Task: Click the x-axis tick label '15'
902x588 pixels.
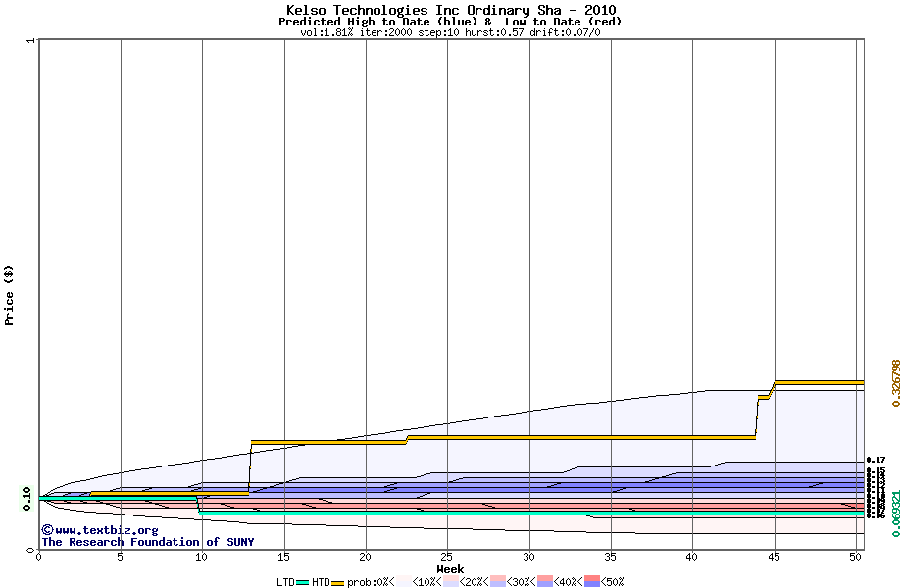Action: tap(283, 557)
